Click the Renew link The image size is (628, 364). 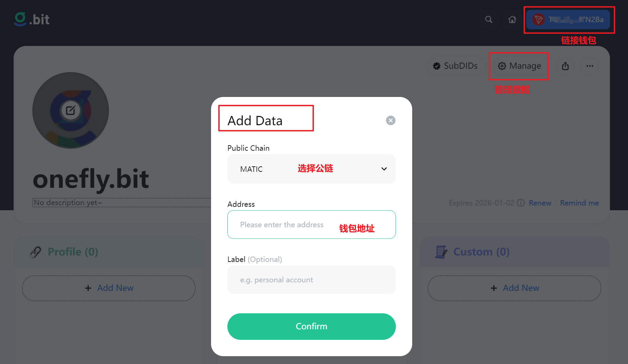(x=540, y=203)
